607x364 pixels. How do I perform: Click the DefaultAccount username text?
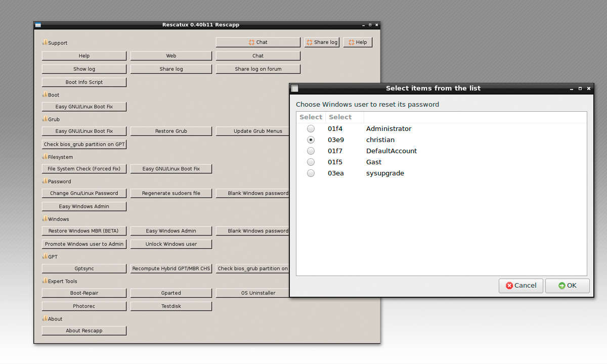[392, 151]
